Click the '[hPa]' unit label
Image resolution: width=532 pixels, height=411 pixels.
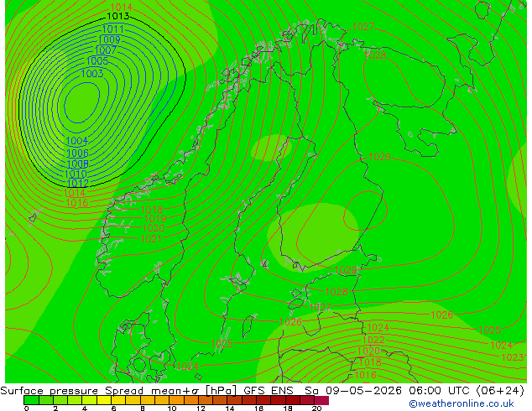coord(222,391)
